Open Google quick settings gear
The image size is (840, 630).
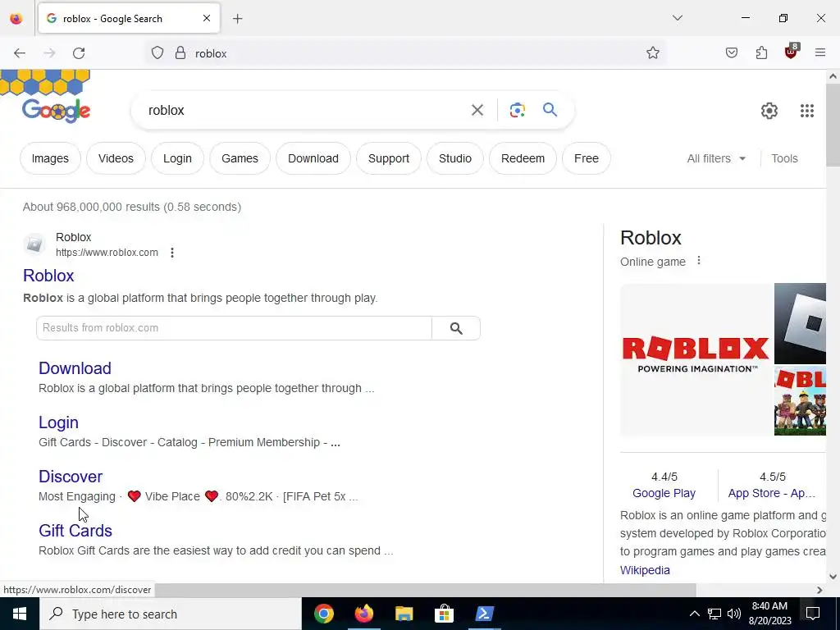click(769, 111)
